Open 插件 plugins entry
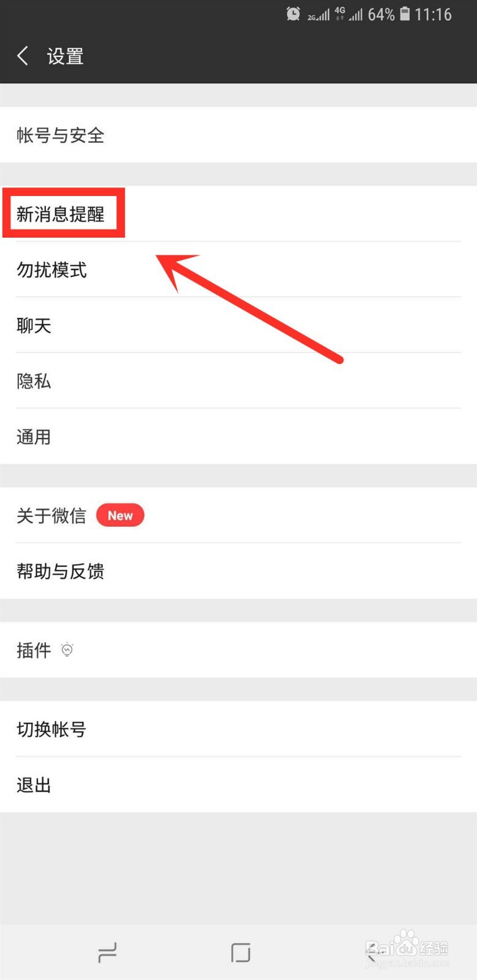 tap(238, 650)
